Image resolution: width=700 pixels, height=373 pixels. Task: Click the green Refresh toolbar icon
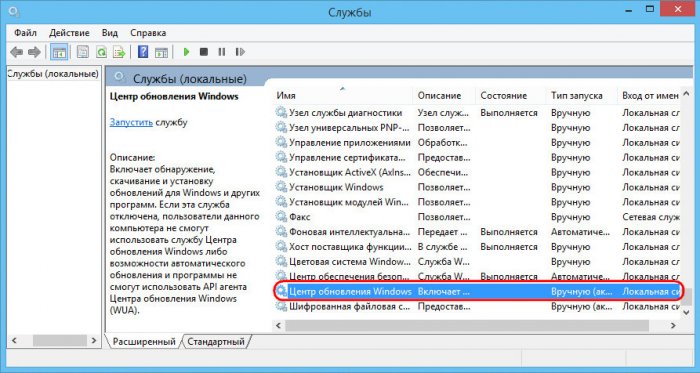point(101,52)
